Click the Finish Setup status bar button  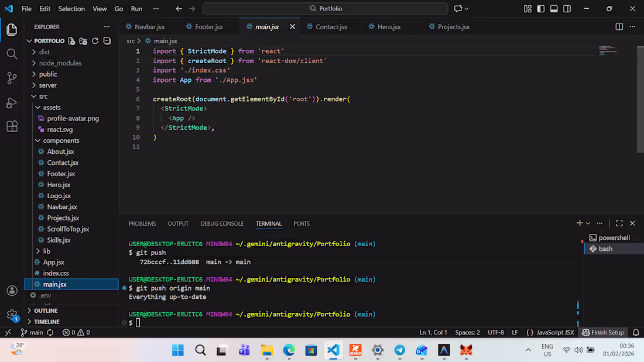click(x=602, y=332)
